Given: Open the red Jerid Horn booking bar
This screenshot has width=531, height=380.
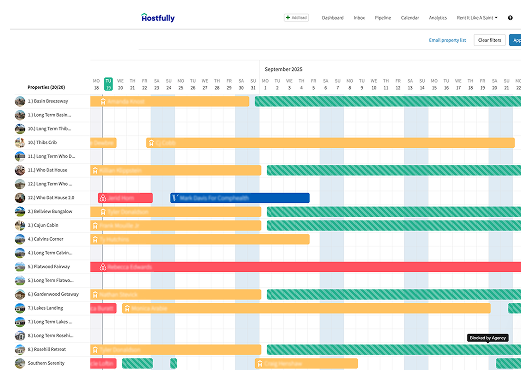Looking at the screenshot, I should [125, 198].
